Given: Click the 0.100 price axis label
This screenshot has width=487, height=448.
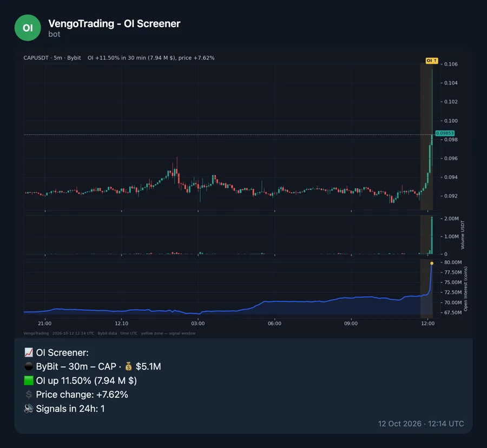Looking at the screenshot, I should pos(451,121).
